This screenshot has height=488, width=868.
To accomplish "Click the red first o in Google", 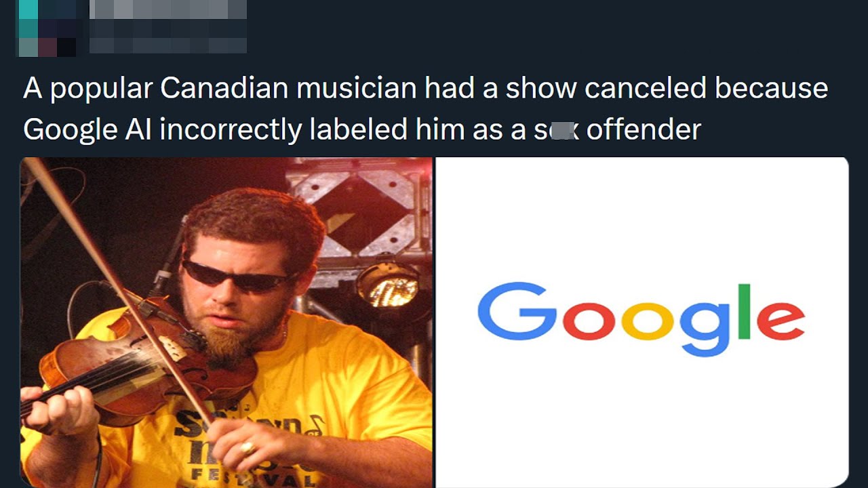I will tap(589, 320).
